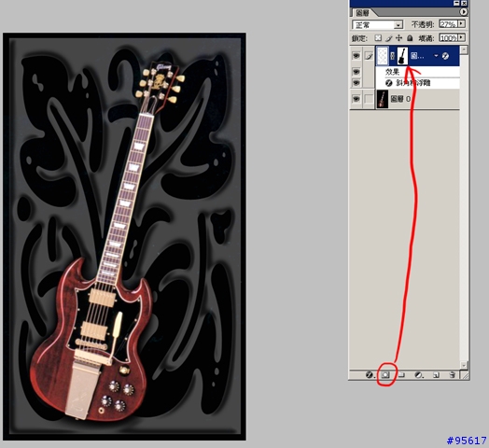Click the 效果 effects row
489x448 pixels.
click(x=417, y=72)
